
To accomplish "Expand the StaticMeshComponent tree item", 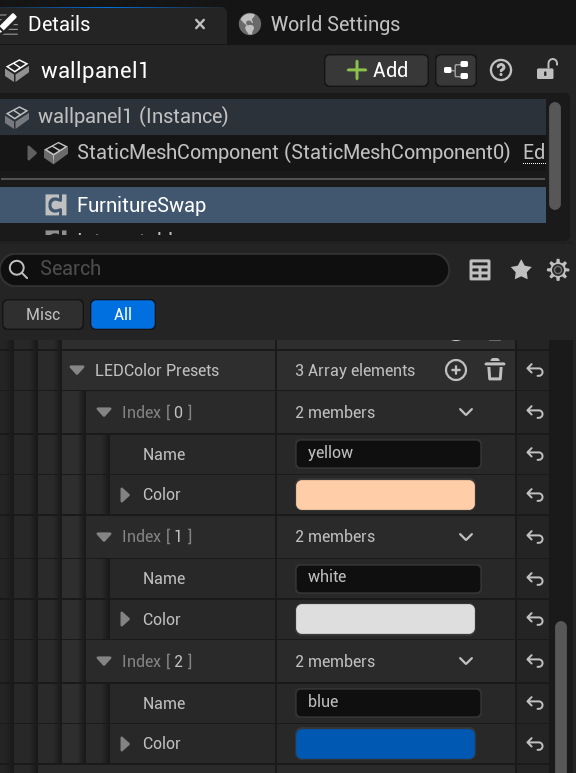I will [32, 153].
